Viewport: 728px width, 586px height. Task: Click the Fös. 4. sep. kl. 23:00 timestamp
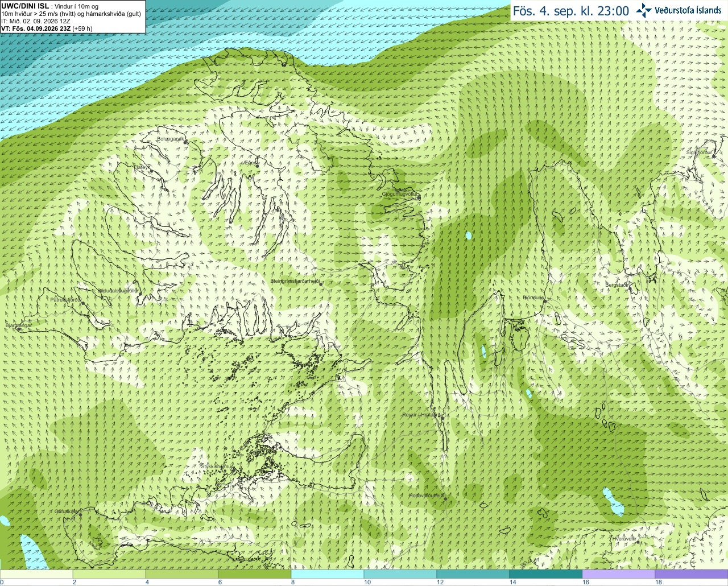(x=571, y=11)
